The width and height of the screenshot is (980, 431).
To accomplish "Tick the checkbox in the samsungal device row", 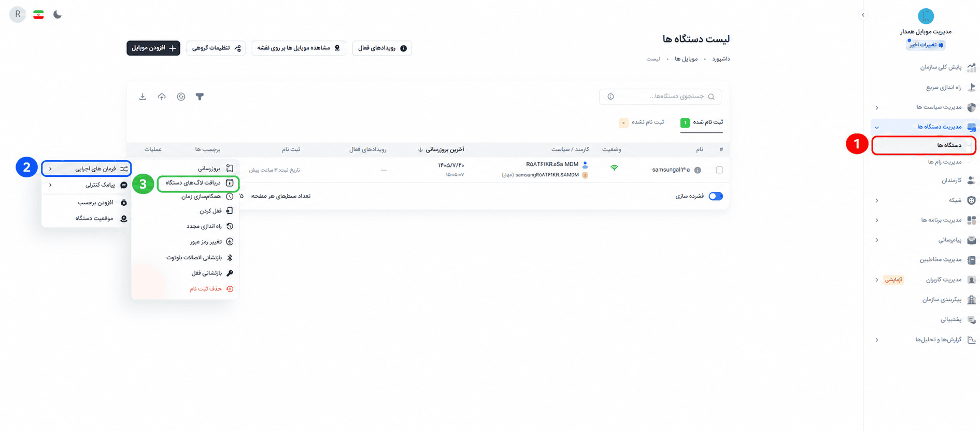I will click(719, 170).
